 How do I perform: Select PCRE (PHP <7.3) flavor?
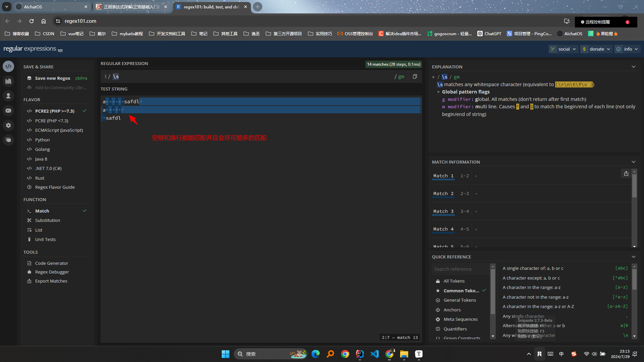(52, 121)
